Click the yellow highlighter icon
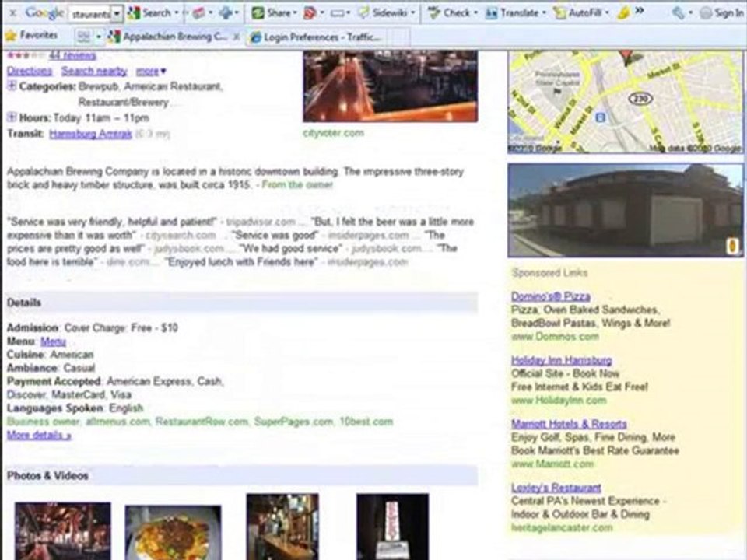The width and height of the screenshot is (747, 560). [x=622, y=14]
